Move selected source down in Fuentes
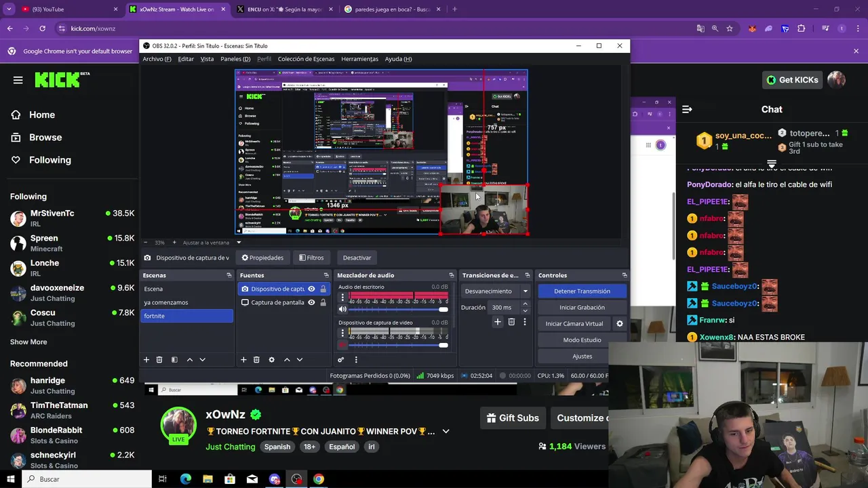Image resolution: width=868 pixels, height=488 pixels. pos(300,360)
